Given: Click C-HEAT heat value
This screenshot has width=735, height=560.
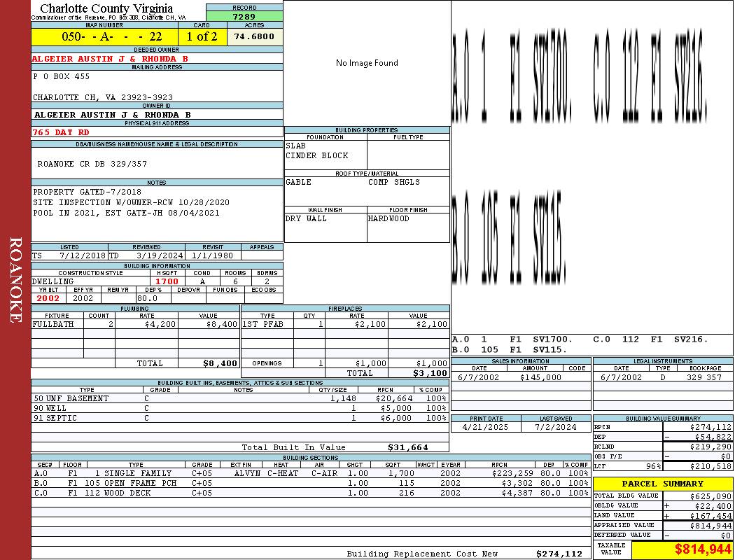Looking at the screenshot, I should pyautogui.click(x=283, y=474).
